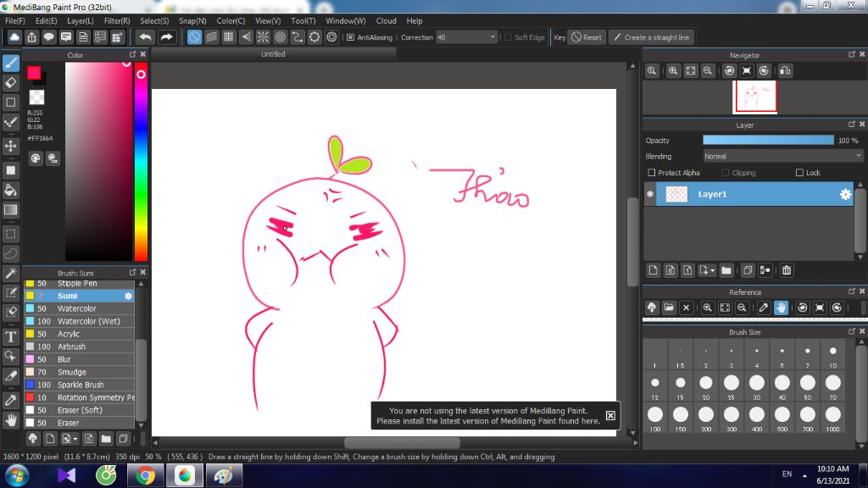Open Layer1 settings gear
868x488 pixels.
point(845,194)
